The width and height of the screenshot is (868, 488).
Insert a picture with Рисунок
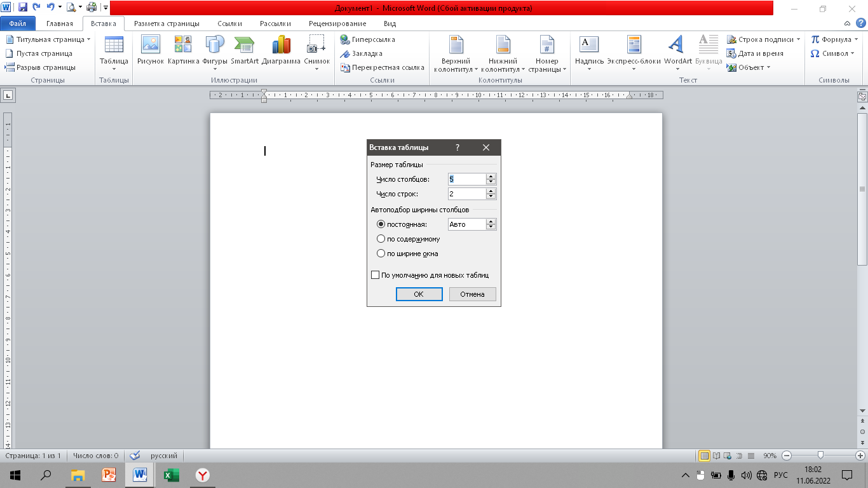tap(151, 51)
